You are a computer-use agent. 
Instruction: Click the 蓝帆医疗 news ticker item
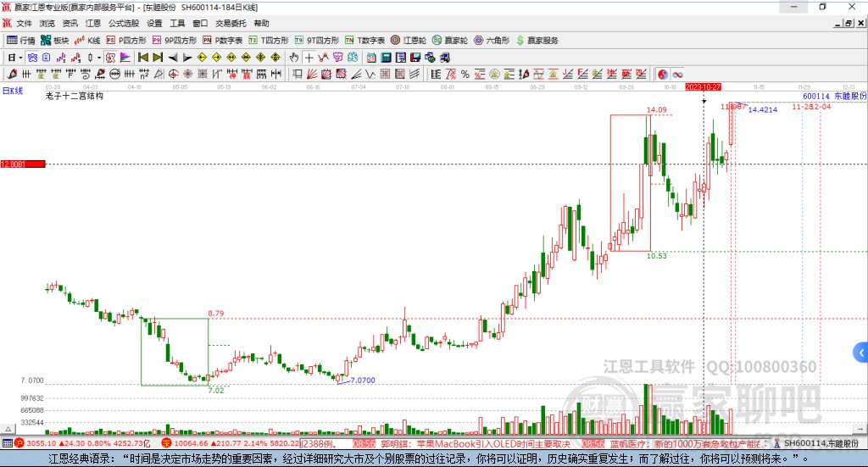click(686, 444)
